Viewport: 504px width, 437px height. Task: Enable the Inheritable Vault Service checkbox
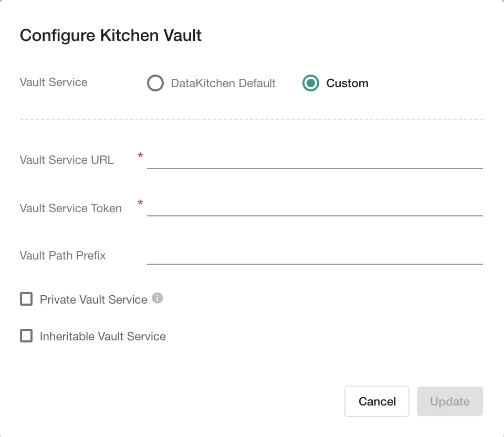point(26,336)
